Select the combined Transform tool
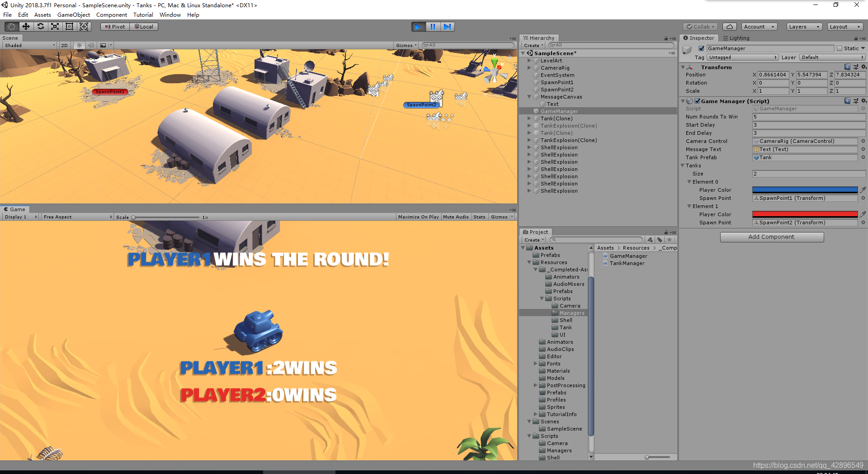868x474 pixels. (x=84, y=27)
